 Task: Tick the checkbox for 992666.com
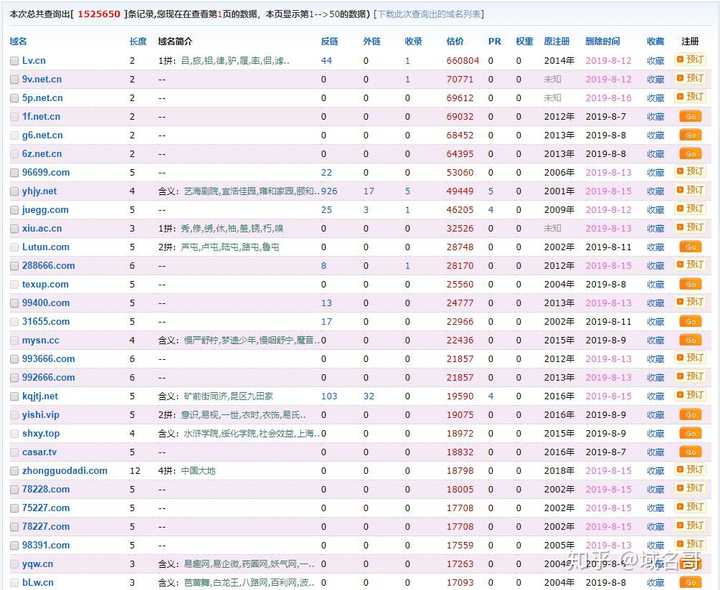point(14,378)
